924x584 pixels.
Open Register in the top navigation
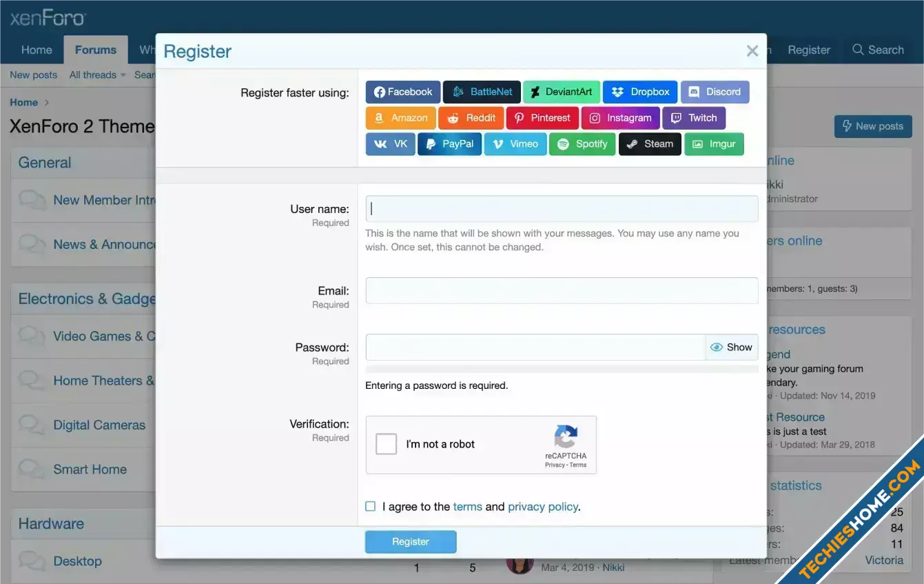coord(809,50)
